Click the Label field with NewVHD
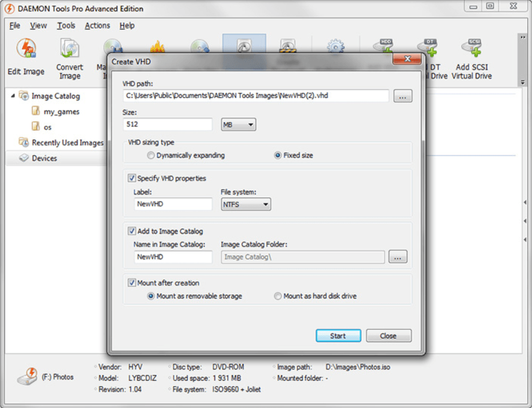The height and width of the screenshot is (408, 532). point(173,204)
